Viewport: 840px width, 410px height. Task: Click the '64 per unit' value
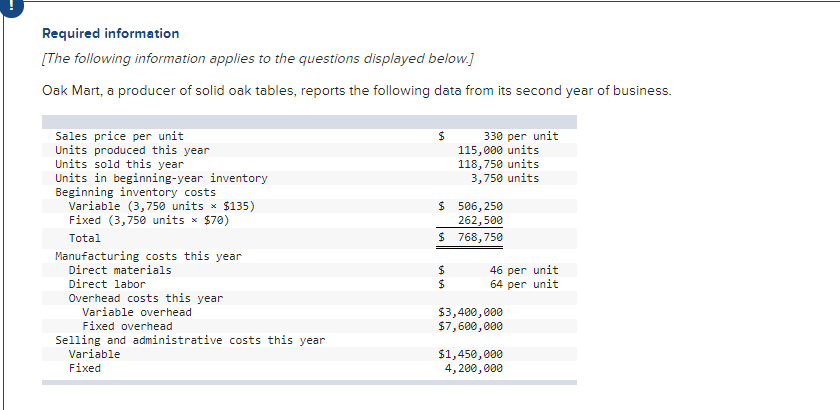pos(524,284)
